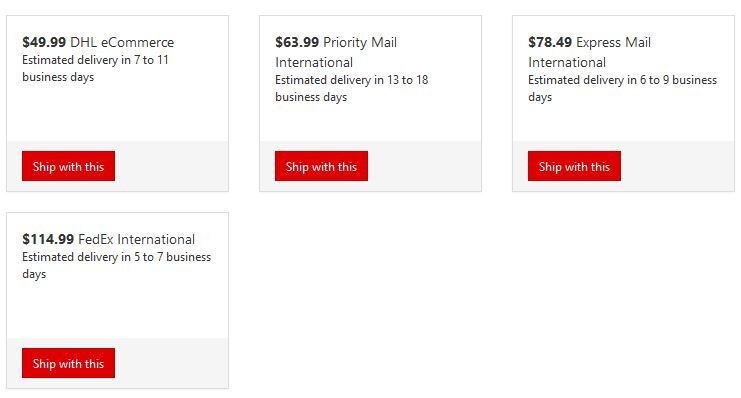
Task: Click the gray footer of the Priority Mail card
Action: 424,166
